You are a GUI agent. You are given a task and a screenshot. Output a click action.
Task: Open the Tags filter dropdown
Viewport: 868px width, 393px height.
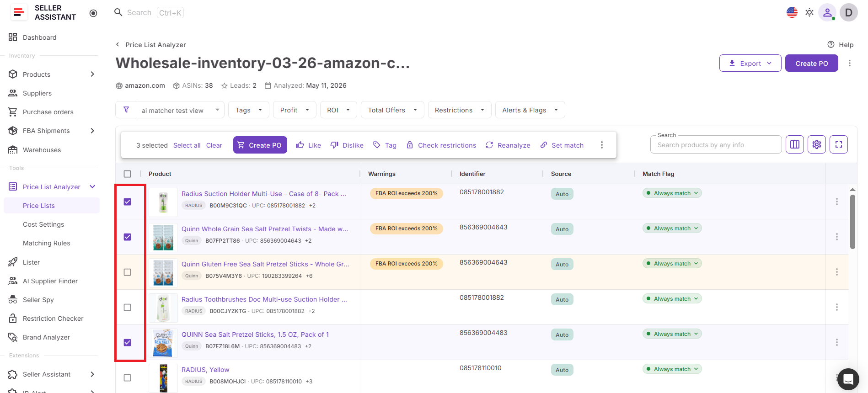249,110
